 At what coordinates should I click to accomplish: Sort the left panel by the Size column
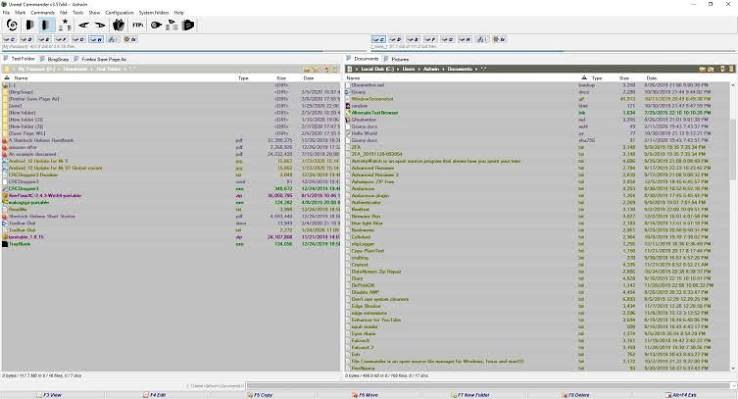point(281,78)
